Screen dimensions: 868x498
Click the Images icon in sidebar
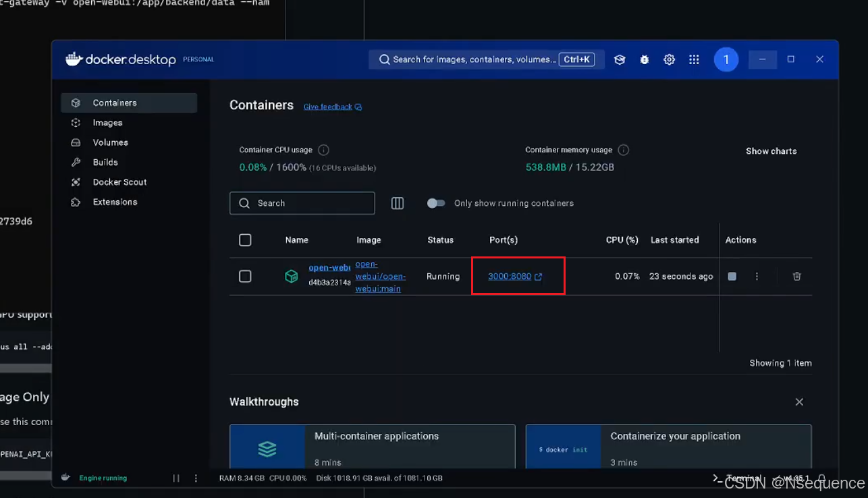76,123
